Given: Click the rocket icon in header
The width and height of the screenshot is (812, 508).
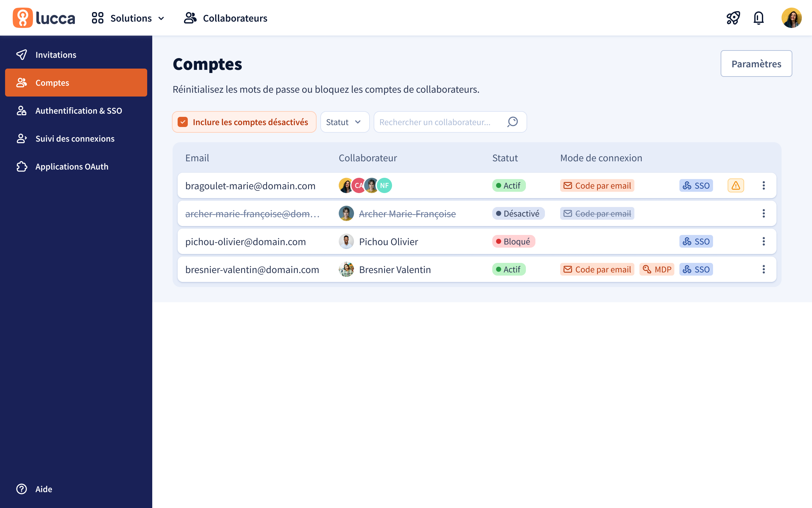Looking at the screenshot, I should pyautogui.click(x=733, y=18).
